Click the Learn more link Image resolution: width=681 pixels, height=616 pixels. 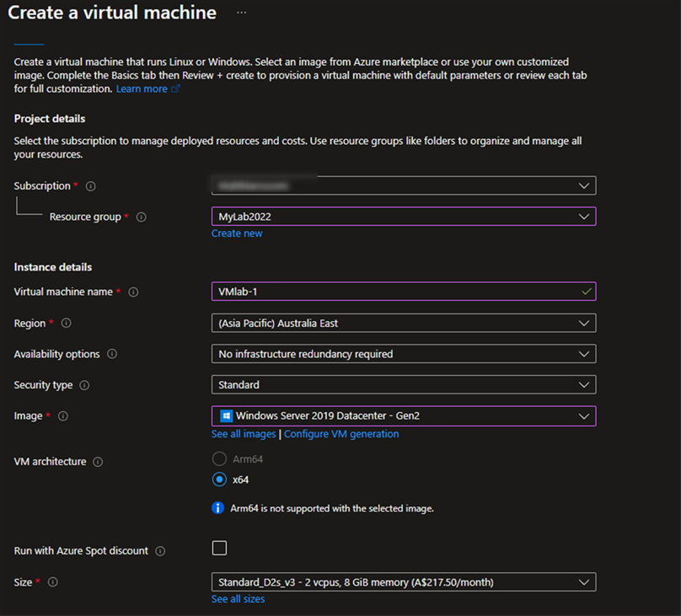(x=142, y=89)
